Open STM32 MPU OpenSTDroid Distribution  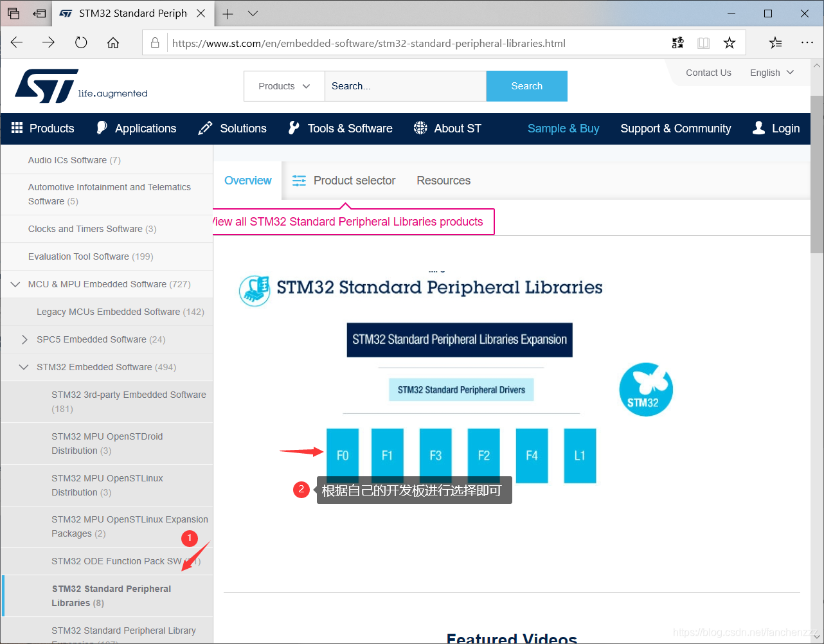click(x=107, y=443)
